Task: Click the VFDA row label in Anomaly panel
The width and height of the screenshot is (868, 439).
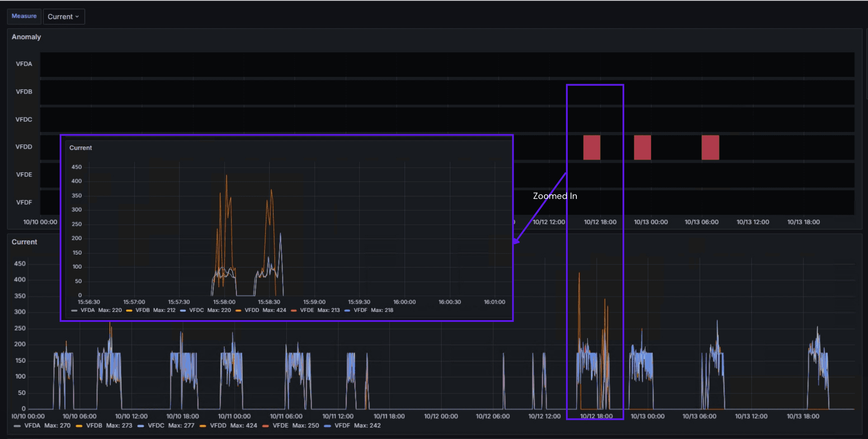Action: coord(24,64)
